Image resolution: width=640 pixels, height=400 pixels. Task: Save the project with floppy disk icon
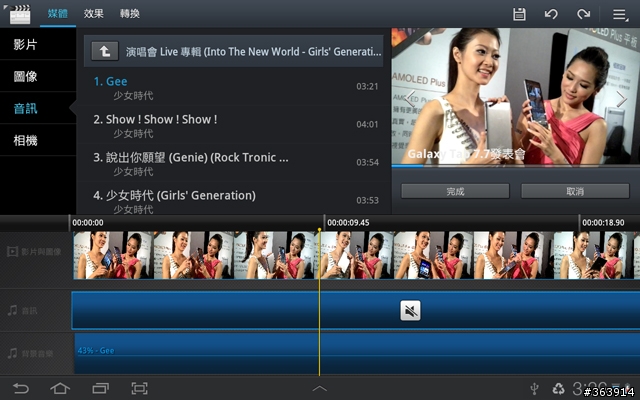(519, 14)
